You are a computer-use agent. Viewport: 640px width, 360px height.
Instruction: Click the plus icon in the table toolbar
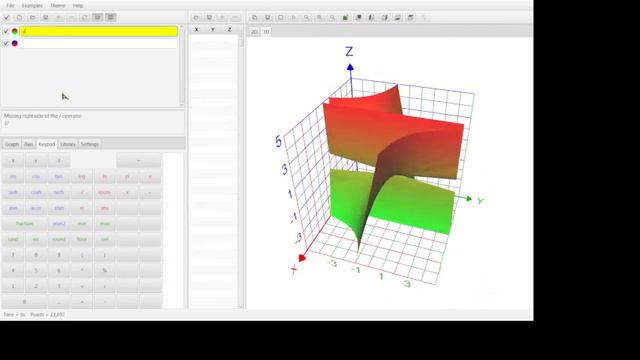pos(222,18)
